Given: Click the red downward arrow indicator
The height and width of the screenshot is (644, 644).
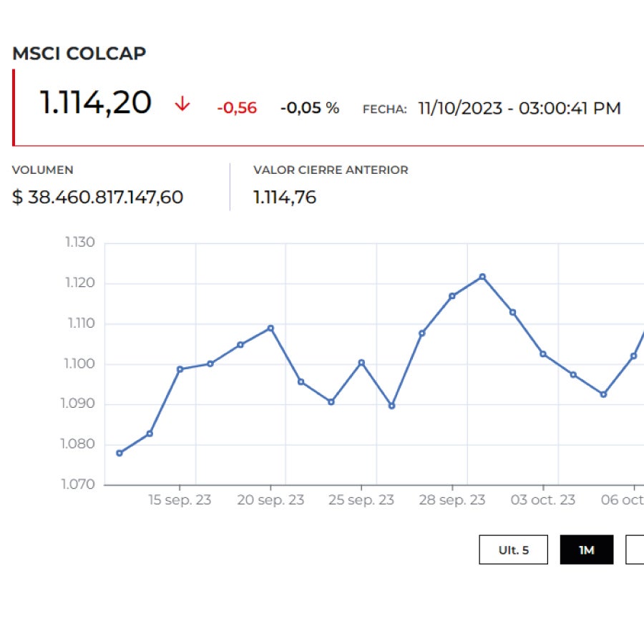Looking at the screenshot, I should [x=183, y=104].
